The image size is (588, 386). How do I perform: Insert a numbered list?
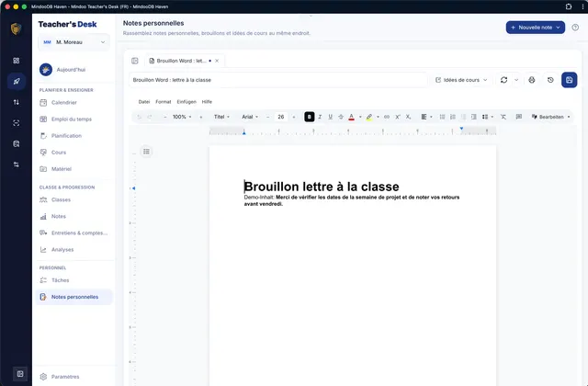[453, 117]
